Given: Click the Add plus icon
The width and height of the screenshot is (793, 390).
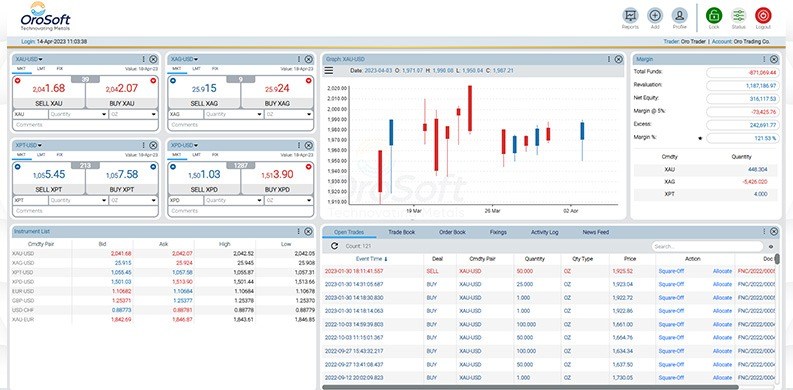Looking at the screenshot, I should (655, 16).
